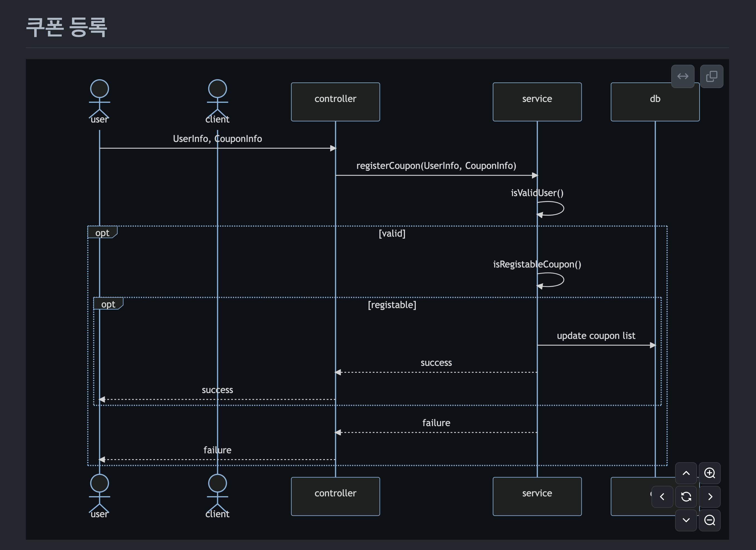The image size is (756, 550).
Task: Pan the diagram left
Action: [662, 497]
